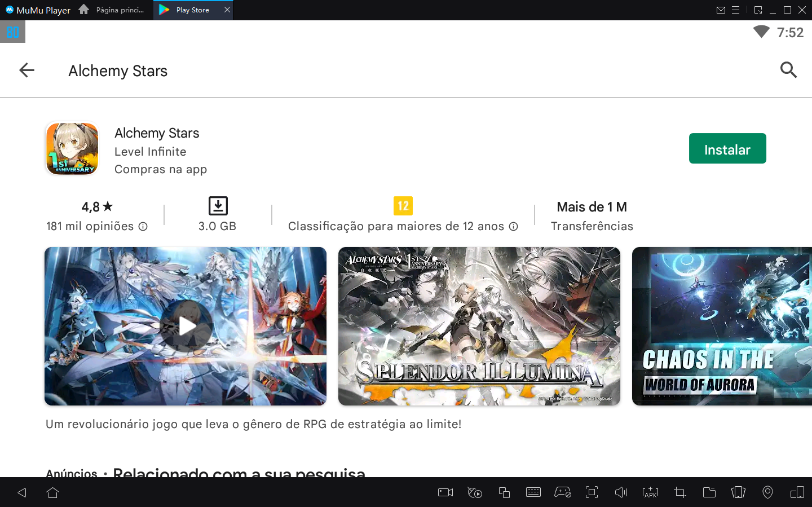This screenshot has width=812, height=507.
Task: Show info next to 181 mil opiniões
Action: (143, 227)
